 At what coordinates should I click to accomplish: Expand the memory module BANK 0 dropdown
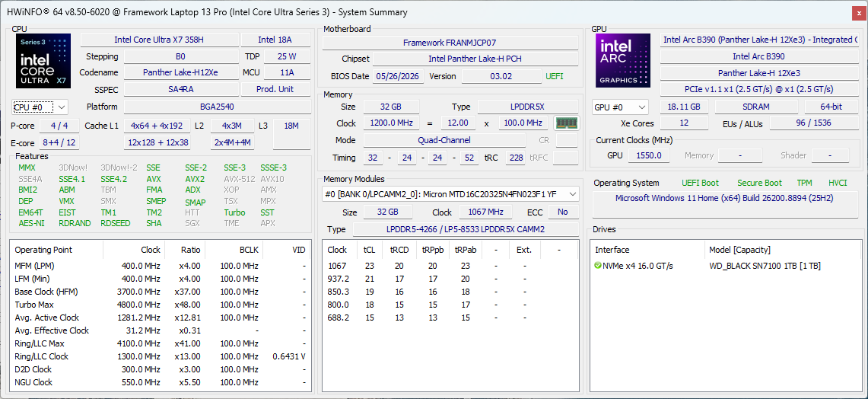(450, 194)
